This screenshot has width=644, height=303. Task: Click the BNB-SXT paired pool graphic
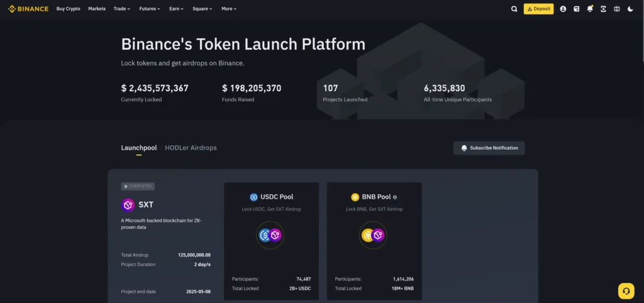(x=373, y=235)
